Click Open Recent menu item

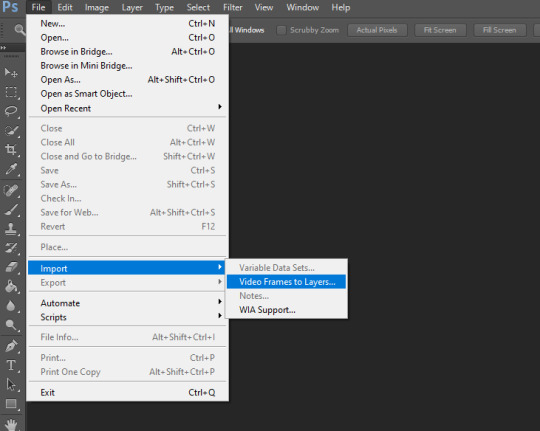point(127,108)
